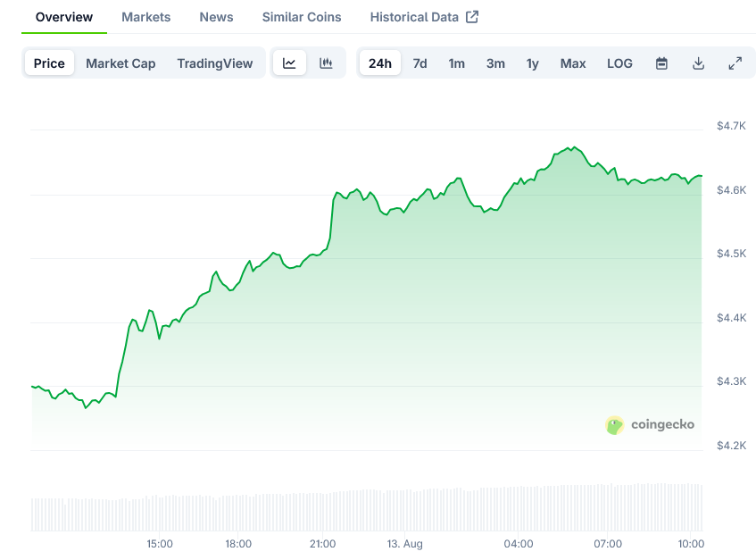The height and width of the screenshot is (560, 756).
Task: Switch chart to TradingView
Action: (214, 63)
